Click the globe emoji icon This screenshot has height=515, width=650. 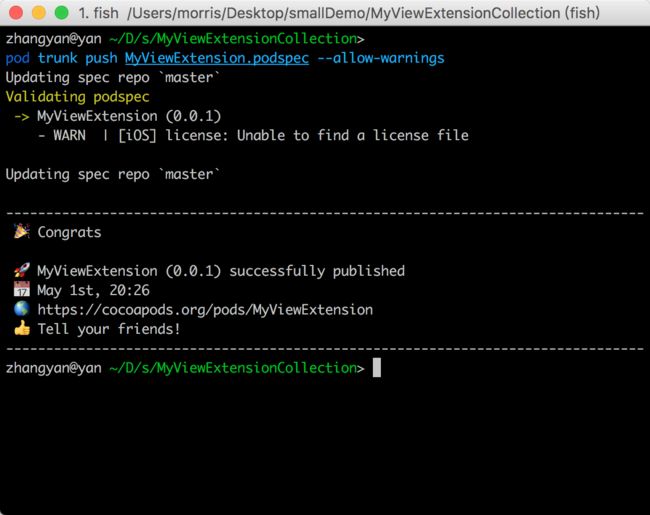pos(22,309)
